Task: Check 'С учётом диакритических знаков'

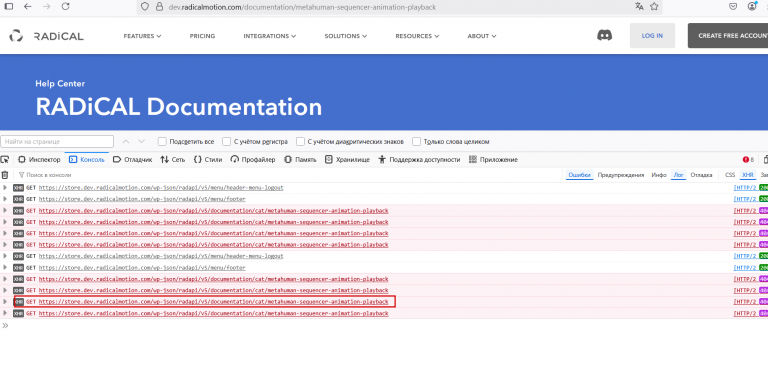Action: 300,142
